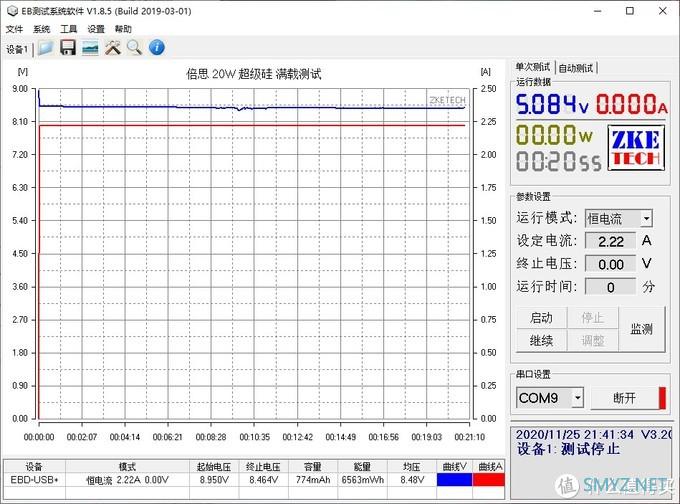
Task: Click the open file toolbar icon
Action: click(45, 48)
